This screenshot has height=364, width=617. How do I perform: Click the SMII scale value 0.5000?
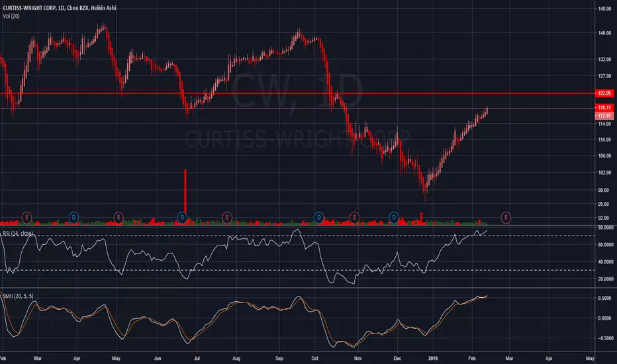[605, 298]
